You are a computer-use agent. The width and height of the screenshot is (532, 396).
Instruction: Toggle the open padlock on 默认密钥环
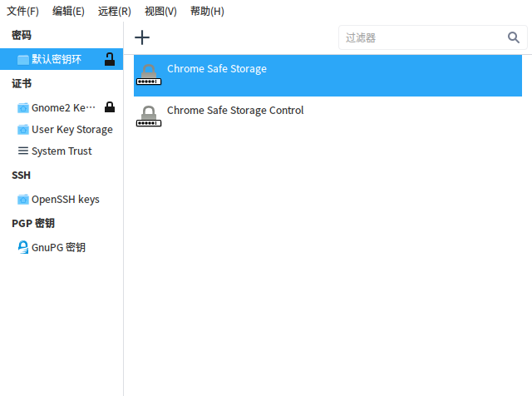click(x=109, y=59)
